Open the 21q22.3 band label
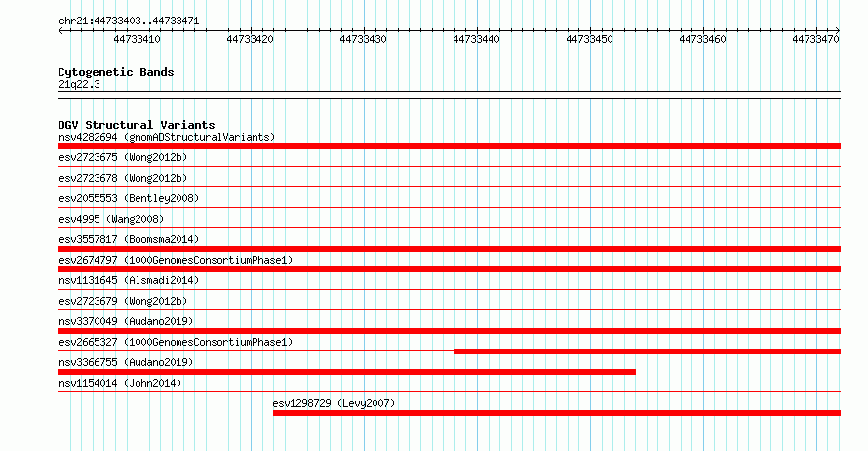 coord(79,84)
